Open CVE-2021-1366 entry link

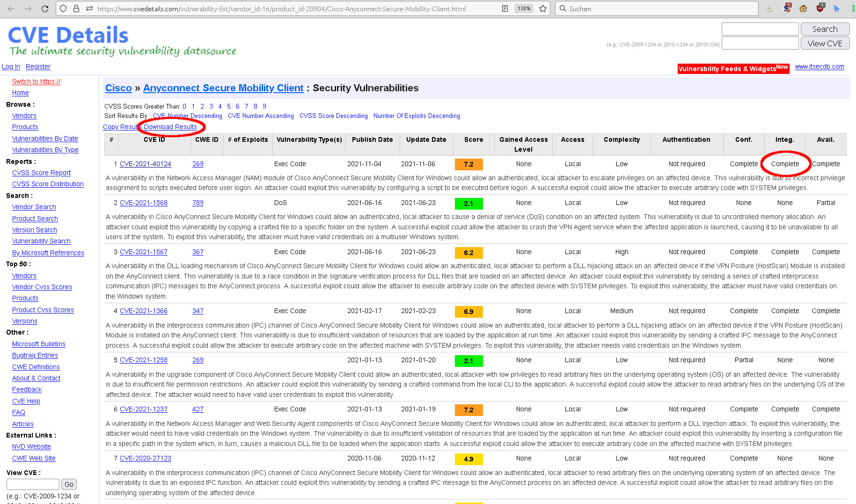pos(144,311)
